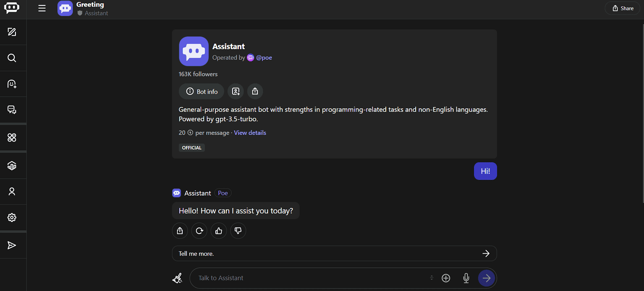Image resolution: width=644 pixels, height=291 pixels.
Task: Activate voice input with the microphone
Action: [x=466, y=278]
